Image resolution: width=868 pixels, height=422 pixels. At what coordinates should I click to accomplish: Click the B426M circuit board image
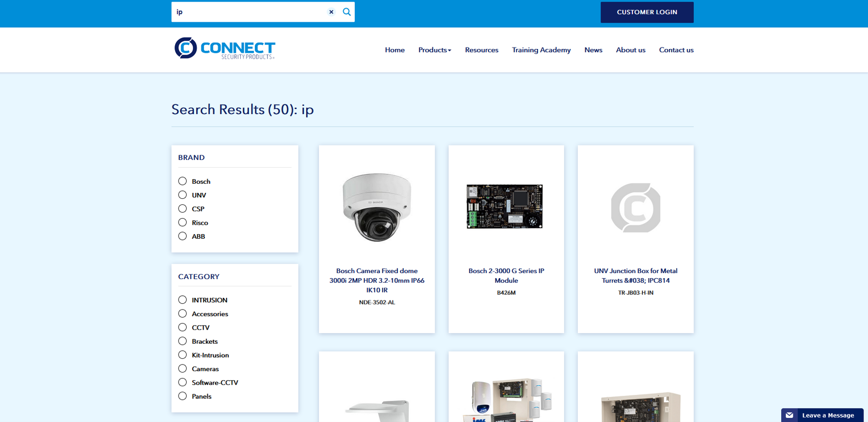pyautogui.click(x=505, y=206)
